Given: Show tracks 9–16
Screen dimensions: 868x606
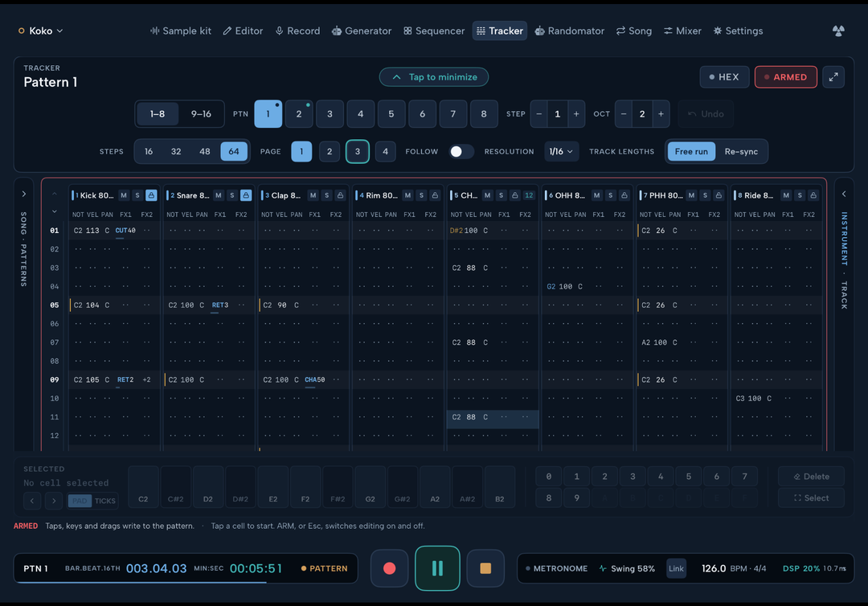Looking at the screenshot, I should coord(201,114).
